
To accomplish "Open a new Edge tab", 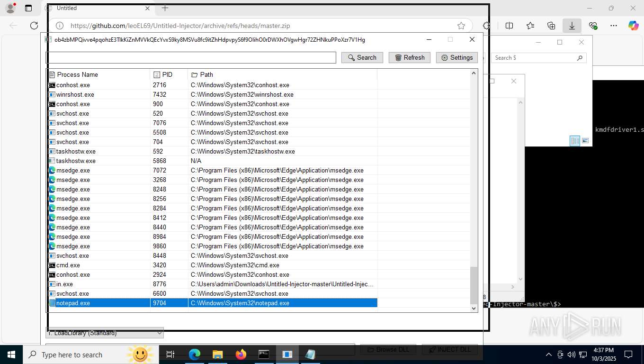I will 165,8.
